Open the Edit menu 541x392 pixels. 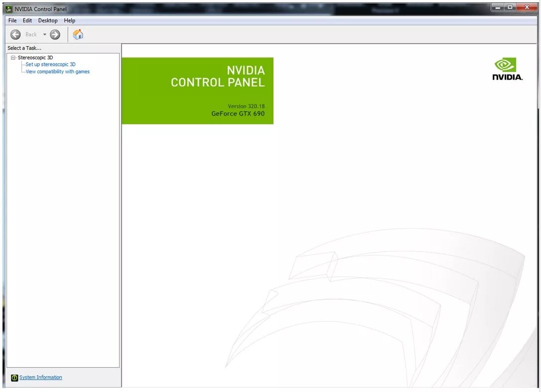[27, 20]
